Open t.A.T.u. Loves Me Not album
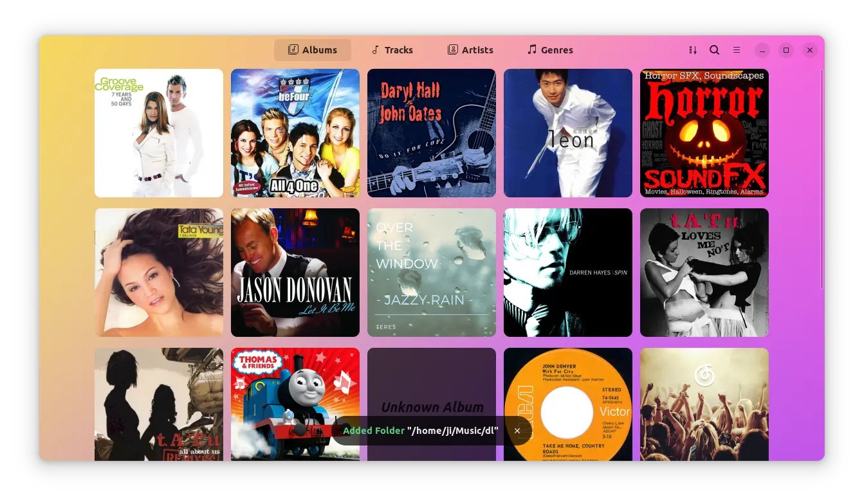Image resolution: width=864 pixels, height=504 pixels. tap(704, 273)
